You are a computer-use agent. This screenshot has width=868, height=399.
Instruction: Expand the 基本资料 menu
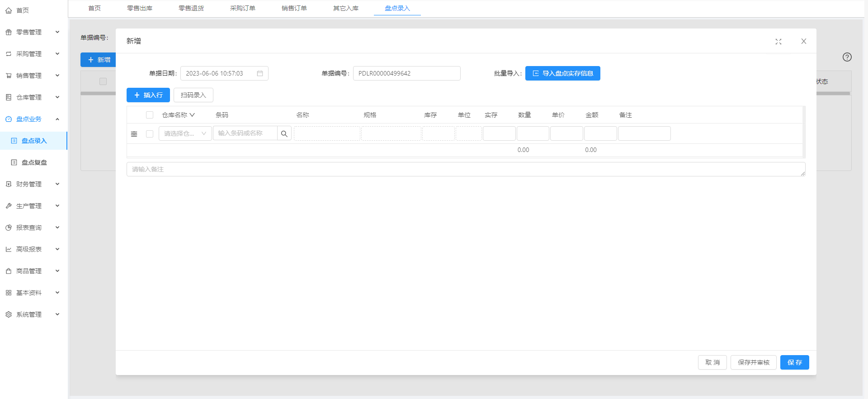point(57,293)
